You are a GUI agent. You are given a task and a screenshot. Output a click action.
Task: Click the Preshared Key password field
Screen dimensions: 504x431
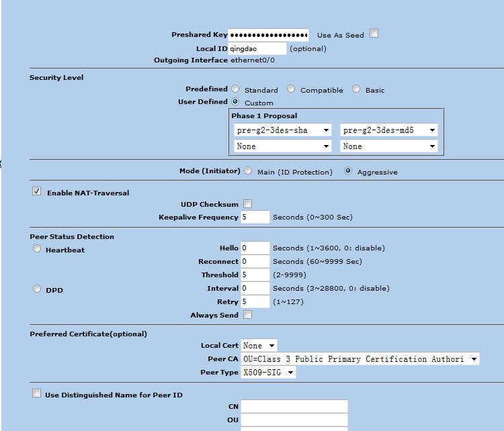tap(268, 35)
